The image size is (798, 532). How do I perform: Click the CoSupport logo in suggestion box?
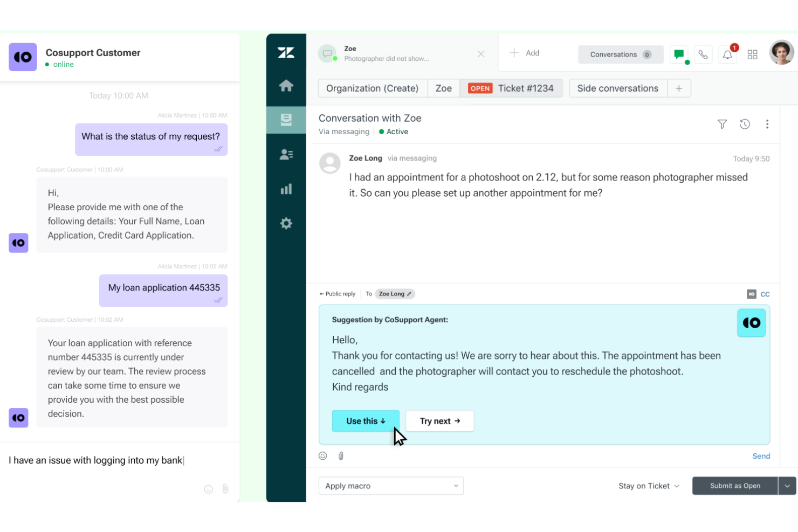(752, 323)
